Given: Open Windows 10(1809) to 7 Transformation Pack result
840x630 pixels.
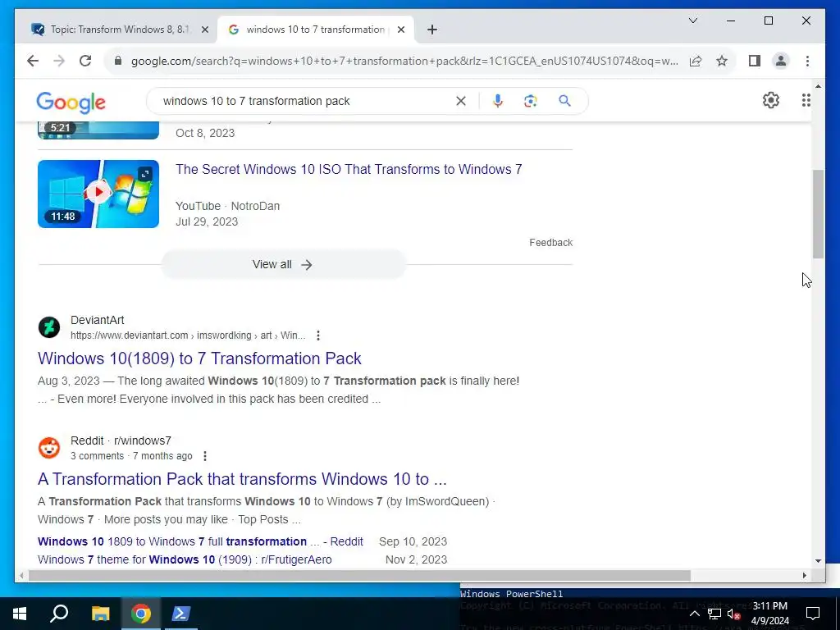Looking at the screenshot, I should coord(200,358).
